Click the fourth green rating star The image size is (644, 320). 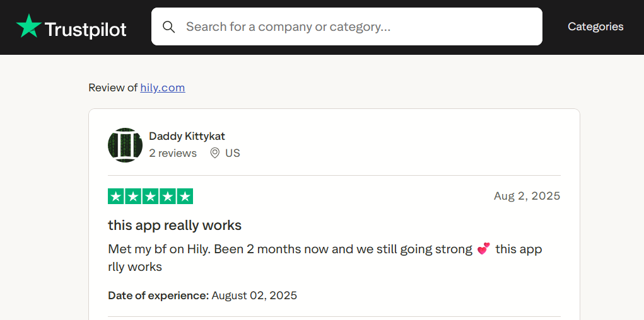(x=168, y=197)
